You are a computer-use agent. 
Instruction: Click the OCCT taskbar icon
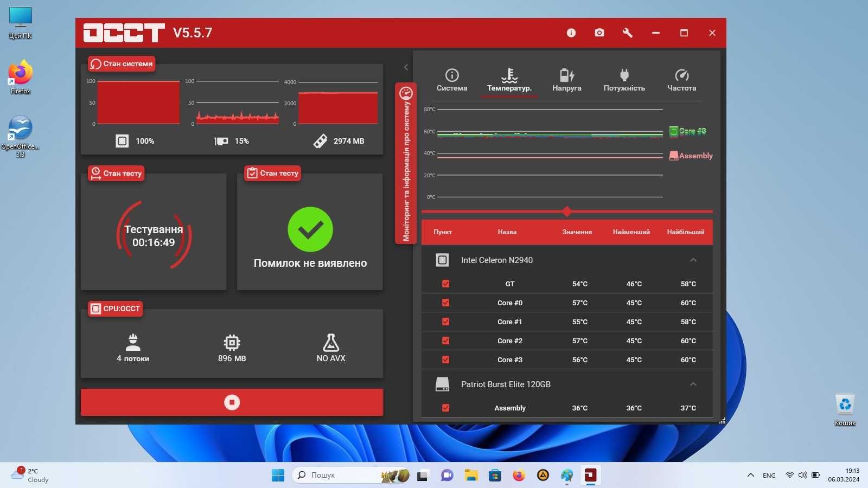tap(591, 476)
